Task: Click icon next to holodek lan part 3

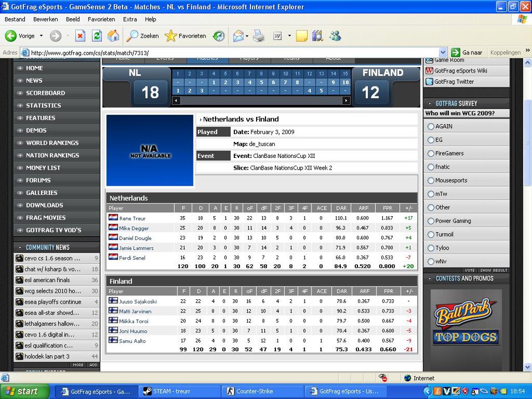Action: [x=19, y=356]
